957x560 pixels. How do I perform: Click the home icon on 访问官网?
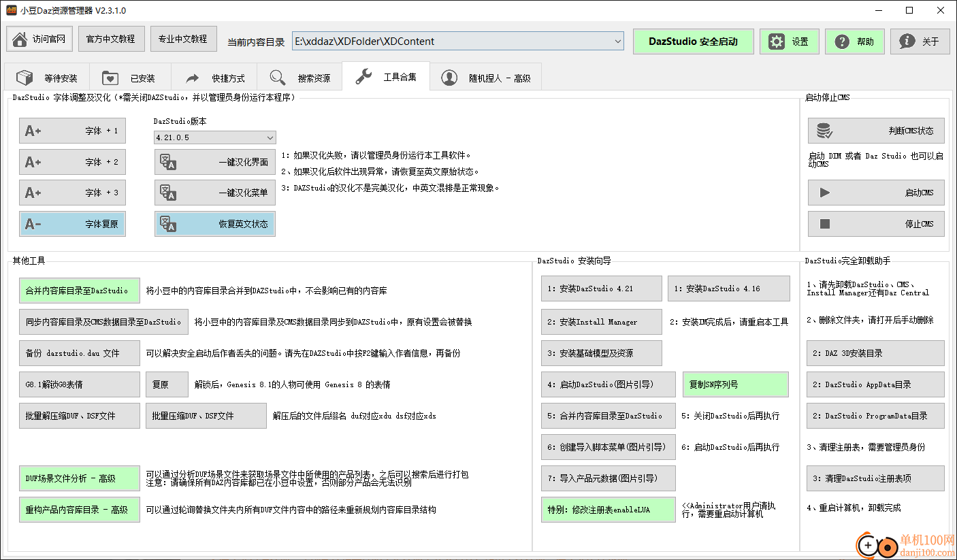pyautogui.click(x=20, y=39)
